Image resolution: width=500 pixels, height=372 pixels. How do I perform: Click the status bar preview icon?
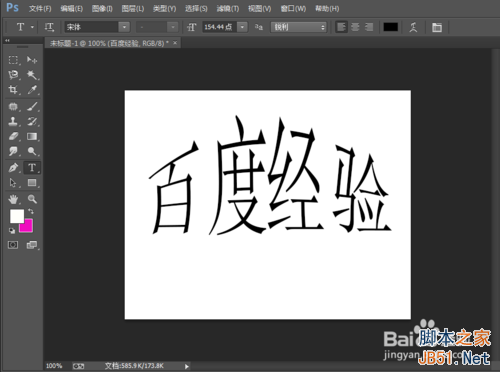click(78, 366)
